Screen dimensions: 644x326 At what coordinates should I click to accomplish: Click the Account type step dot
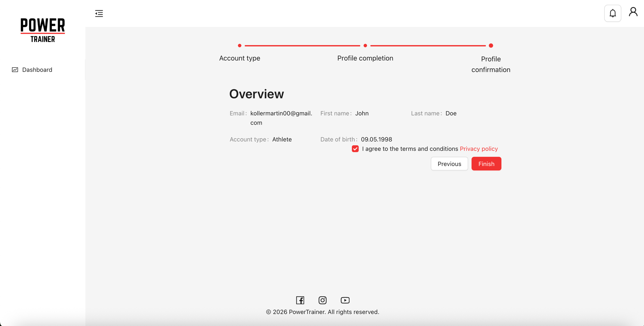240,45
